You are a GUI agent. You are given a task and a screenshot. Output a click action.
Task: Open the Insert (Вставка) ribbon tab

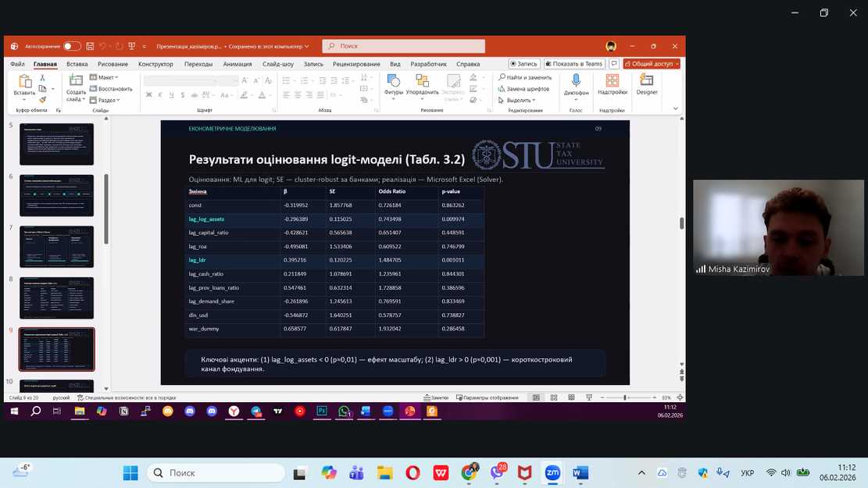click(x=77, y=64)
